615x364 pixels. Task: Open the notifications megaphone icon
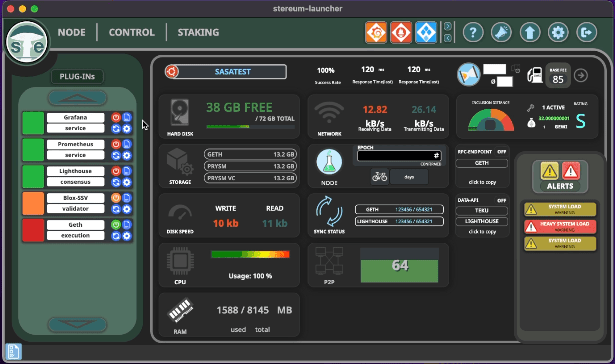501,33
